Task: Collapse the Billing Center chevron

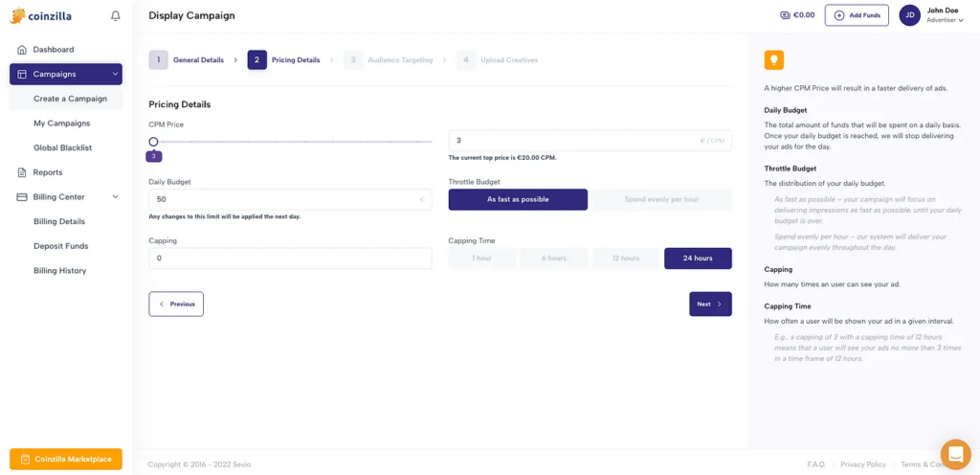Action: coord(115,197)
